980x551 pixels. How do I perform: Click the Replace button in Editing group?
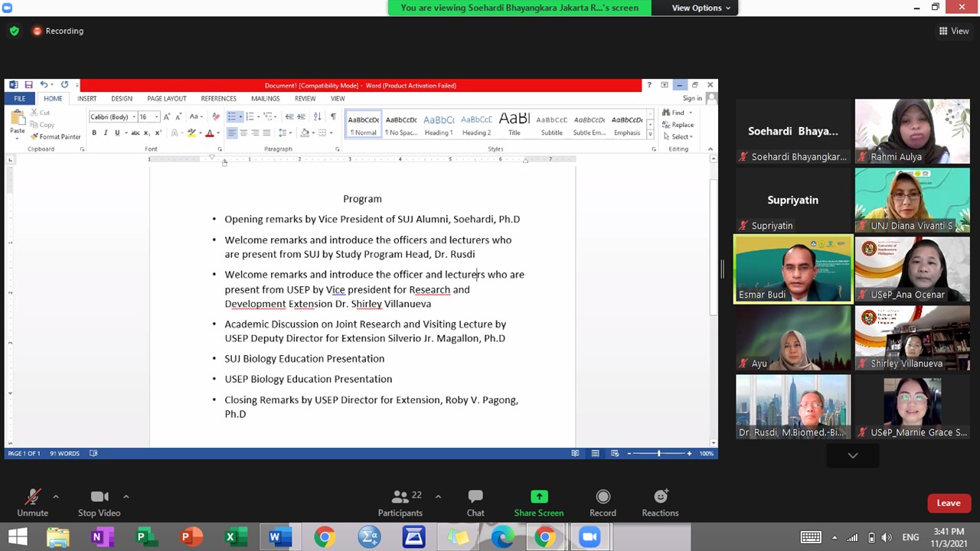point(679,125)
